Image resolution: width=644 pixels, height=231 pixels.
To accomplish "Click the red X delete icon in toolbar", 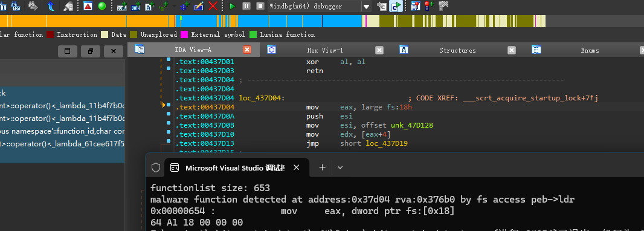I will click(213, 6).
